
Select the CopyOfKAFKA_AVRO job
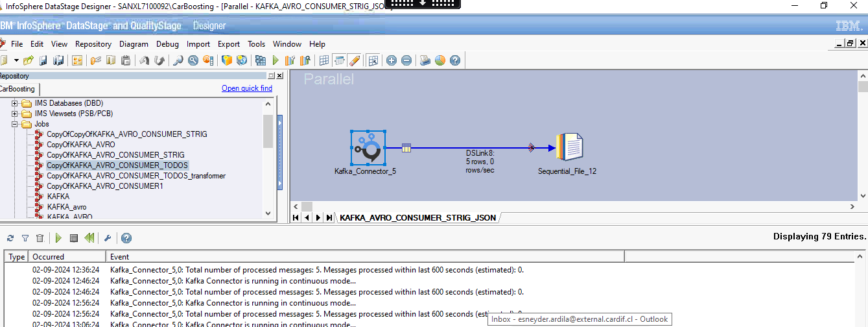pos(81,145)
